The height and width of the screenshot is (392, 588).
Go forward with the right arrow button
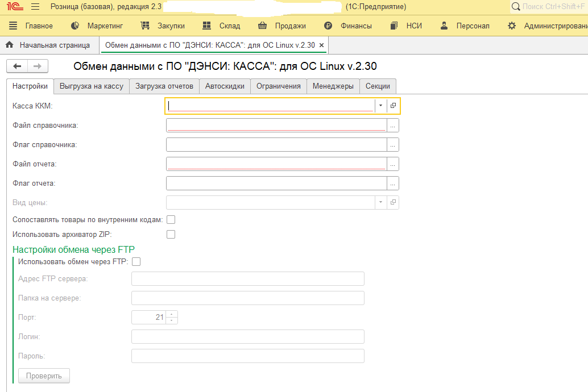click(x=38, y=66)
